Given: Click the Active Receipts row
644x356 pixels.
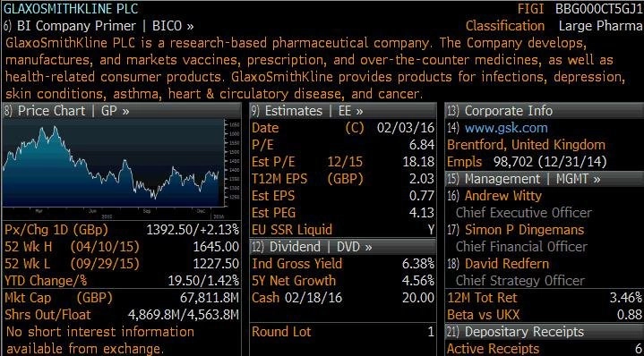Looking at the screenshot, I should pos(545,349).
